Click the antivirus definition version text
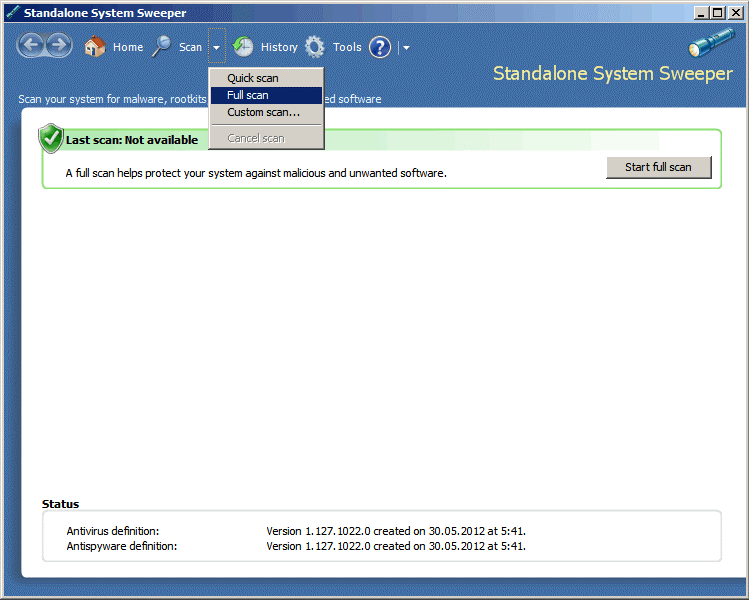 (396, 531)
